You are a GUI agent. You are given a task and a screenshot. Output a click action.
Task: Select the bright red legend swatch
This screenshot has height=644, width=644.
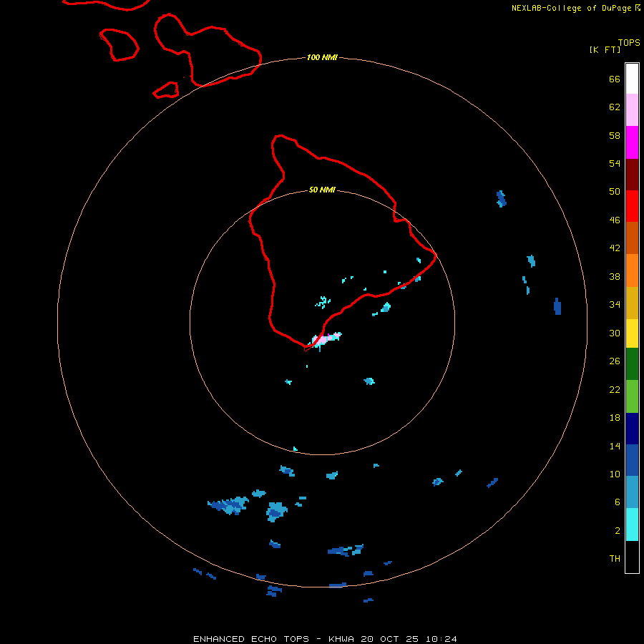pyautogui.click(x=632, y=206)
